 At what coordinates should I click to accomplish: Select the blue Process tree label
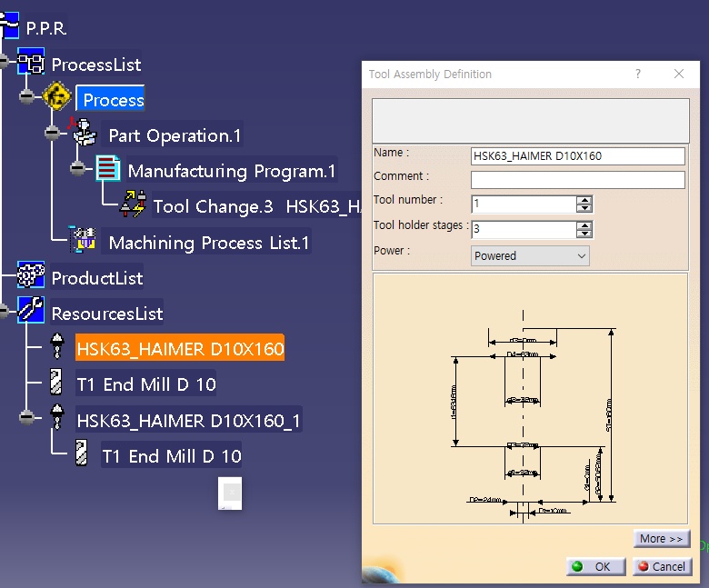(110, 99)
